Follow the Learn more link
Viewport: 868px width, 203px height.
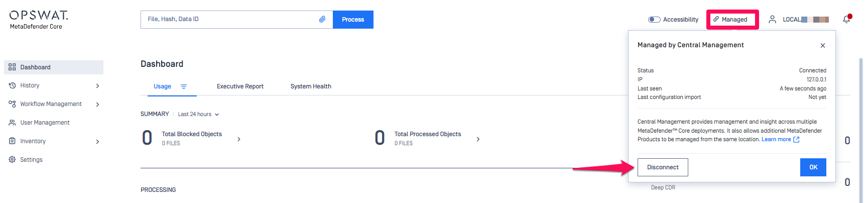click(x=776, y=139)
